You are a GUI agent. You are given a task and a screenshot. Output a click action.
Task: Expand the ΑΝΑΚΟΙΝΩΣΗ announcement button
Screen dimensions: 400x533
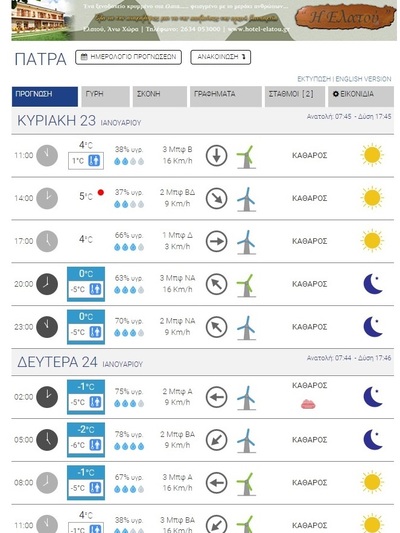click(x=221, y=57)
